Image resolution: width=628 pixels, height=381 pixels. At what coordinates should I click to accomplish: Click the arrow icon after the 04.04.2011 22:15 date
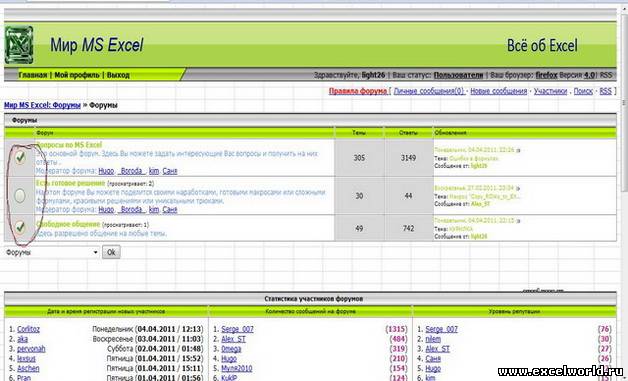tap(518, 221)
